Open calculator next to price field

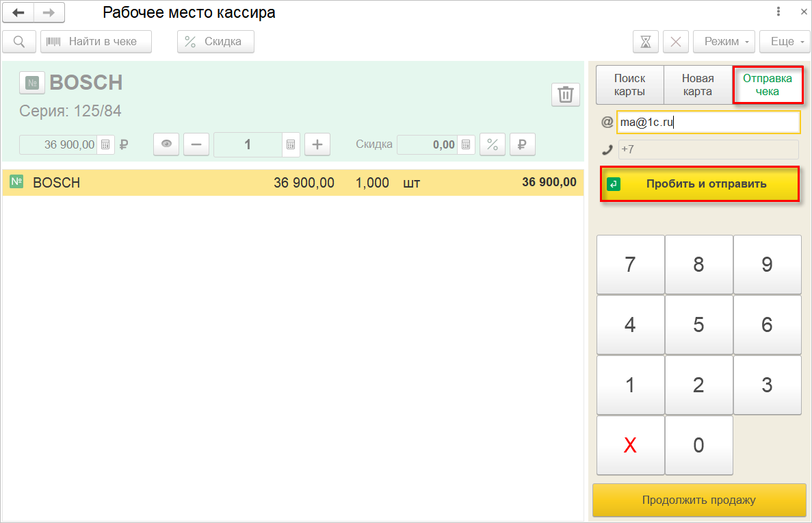(x=105, y=144)
